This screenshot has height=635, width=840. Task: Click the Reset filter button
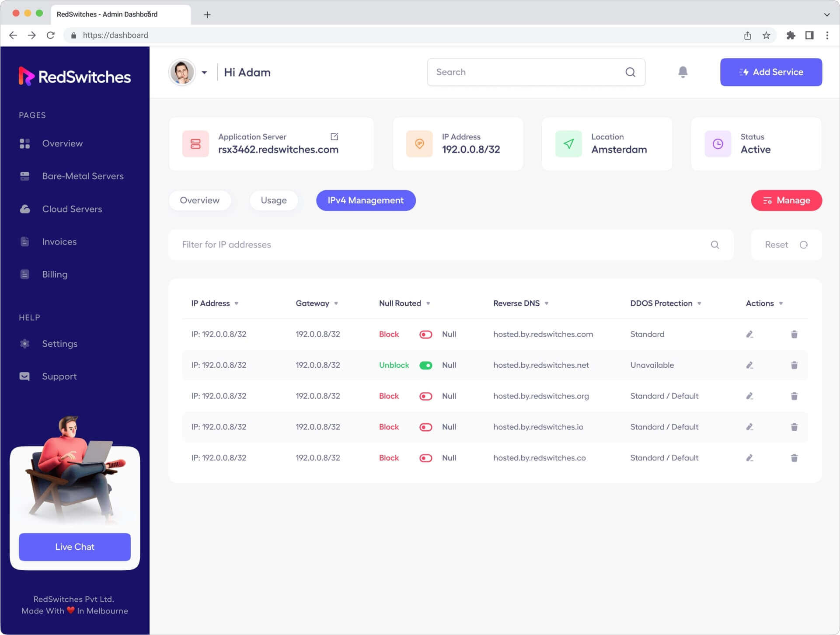click(x=786, y=245)
